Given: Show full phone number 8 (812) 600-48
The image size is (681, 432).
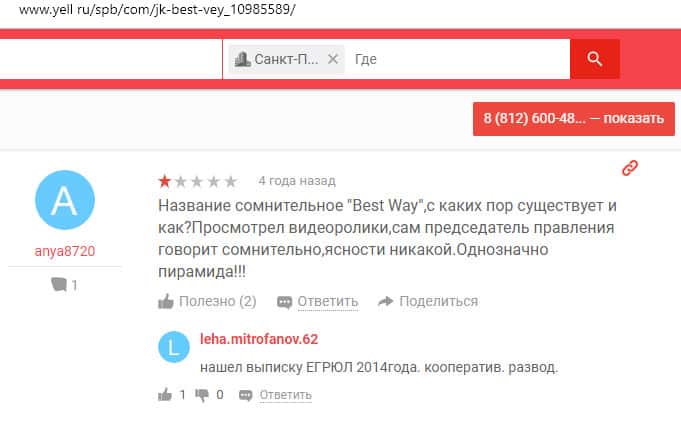Looking at the screenshot, I should pos(573,119).
